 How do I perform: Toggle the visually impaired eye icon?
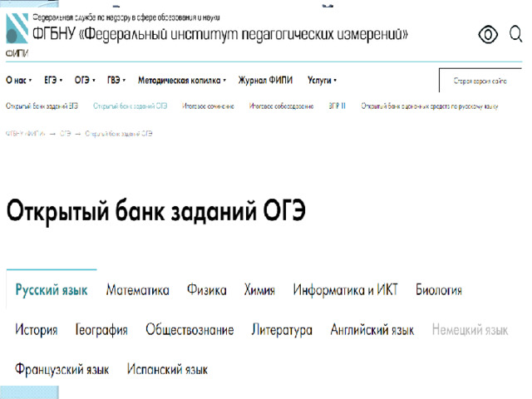coord(488,34)
